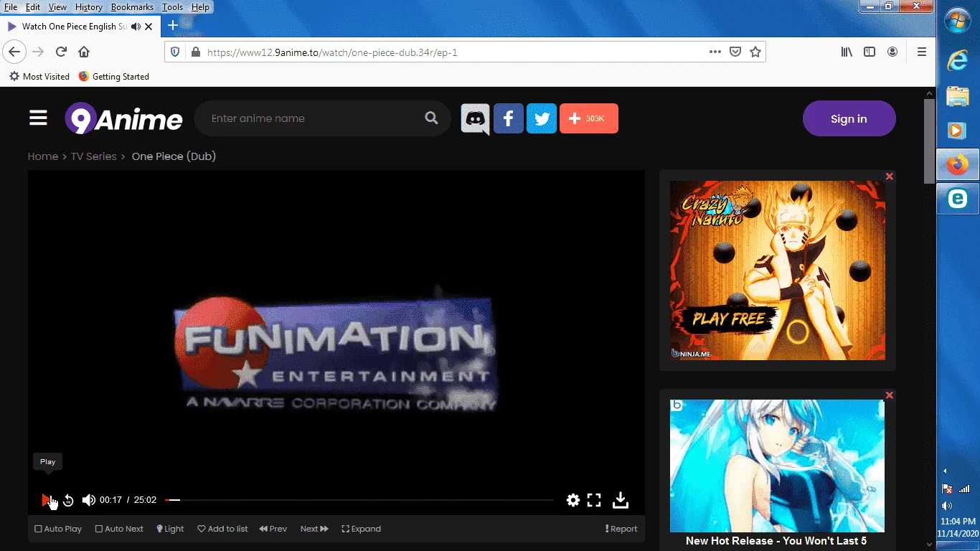
Task: Click Expand player option
Action: [361, 529]
